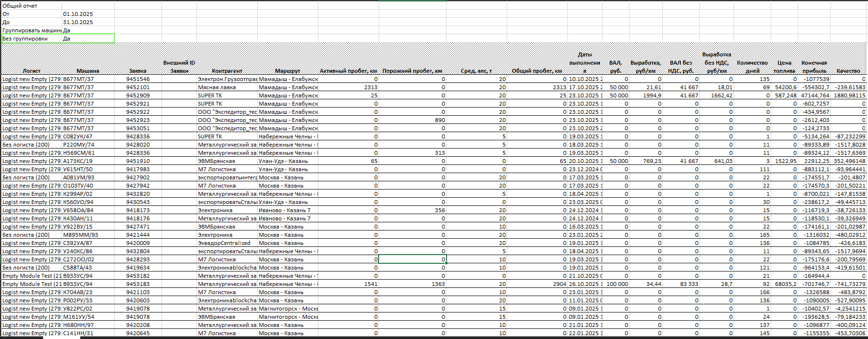Click the 'Порожний пробег, км' column header
Viewport: 868px width, 339px height.
[x=412, y=71]
